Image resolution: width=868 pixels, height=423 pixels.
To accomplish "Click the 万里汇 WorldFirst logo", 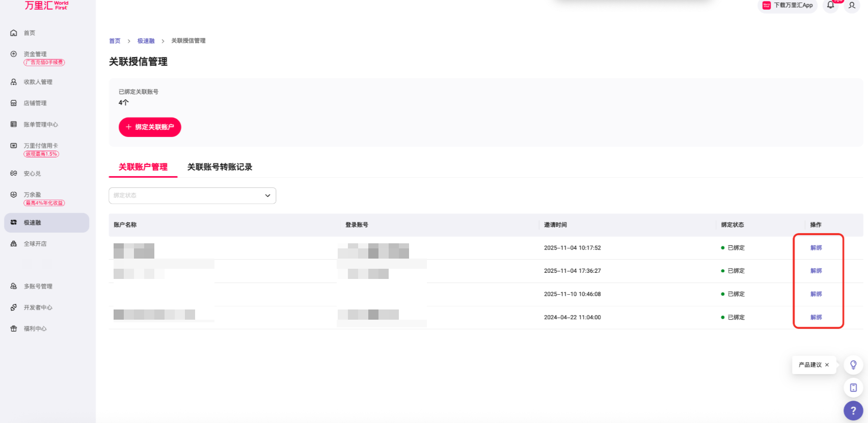I will pos(46,6).
